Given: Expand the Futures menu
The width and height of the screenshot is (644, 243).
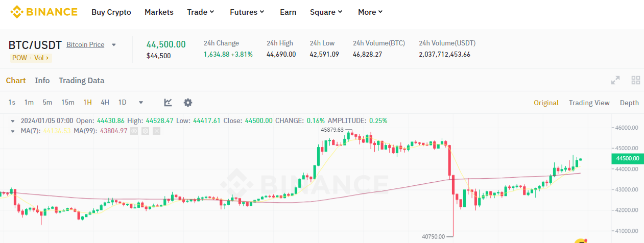Looking at the screenshot, I should tap(247, 12).
